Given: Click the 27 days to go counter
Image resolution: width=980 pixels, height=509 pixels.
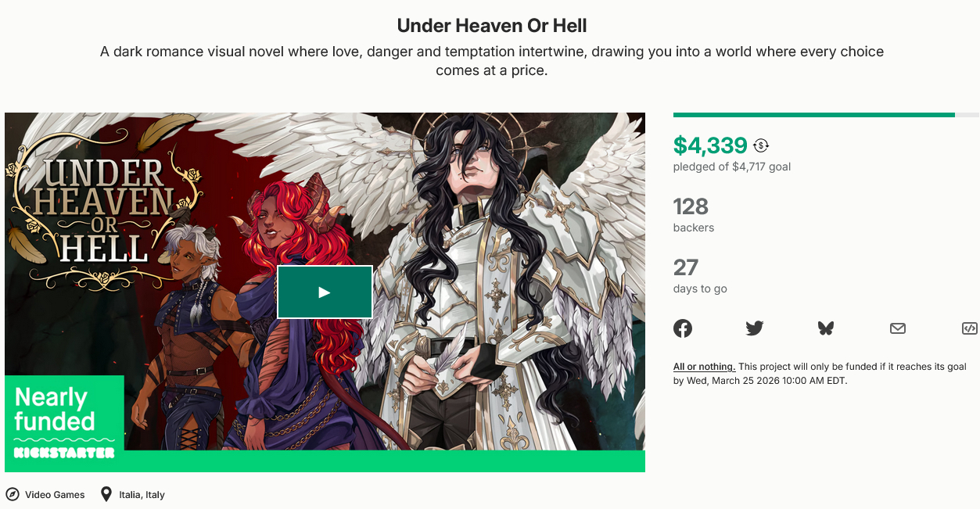Looking at the screenshot, I should point(685,267).
